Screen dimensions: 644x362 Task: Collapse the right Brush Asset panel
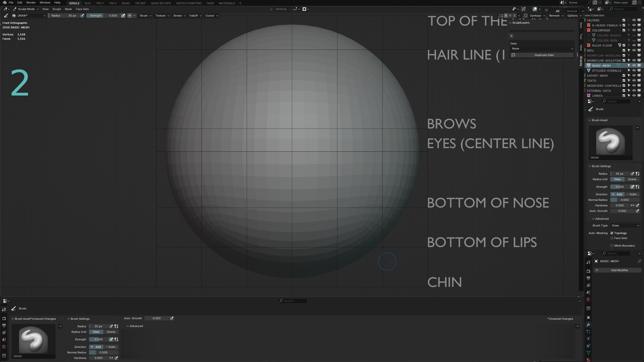[x=590, y=120]
